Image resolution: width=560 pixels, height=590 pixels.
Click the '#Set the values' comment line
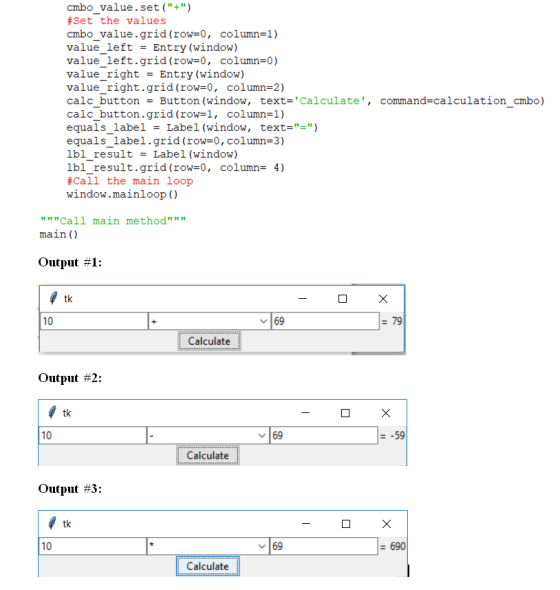pyautogui.click(x=116, y=21)
